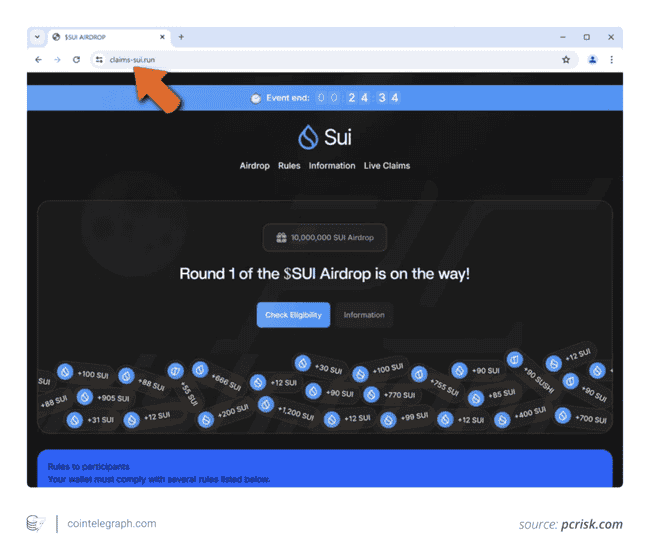Click the Sui droplet logo
The width and height of the screenshot is (650, 560).
[308, 137]
